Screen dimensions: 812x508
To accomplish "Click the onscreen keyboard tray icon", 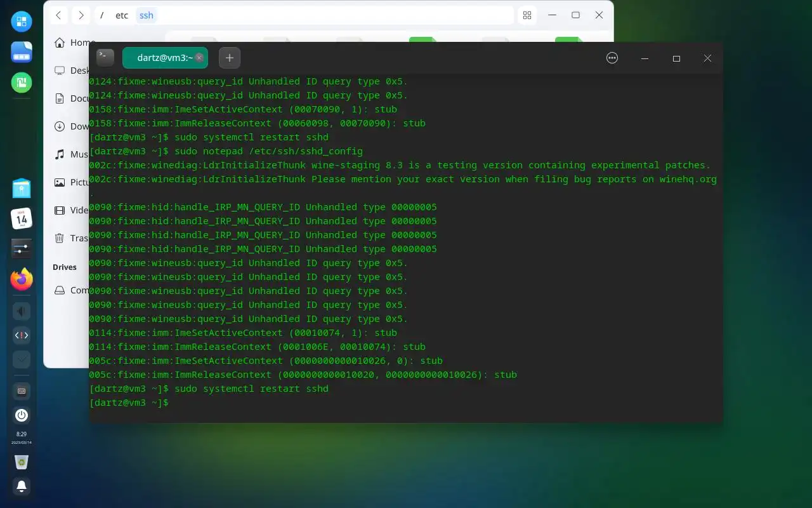I will [x=22, y=391].
